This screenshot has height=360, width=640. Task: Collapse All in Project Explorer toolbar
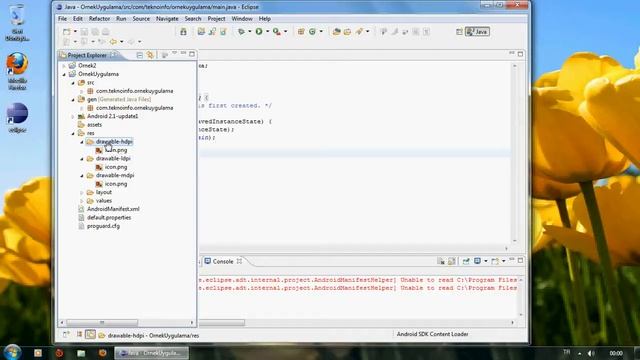pyautogui.click(x=140, y=55)
